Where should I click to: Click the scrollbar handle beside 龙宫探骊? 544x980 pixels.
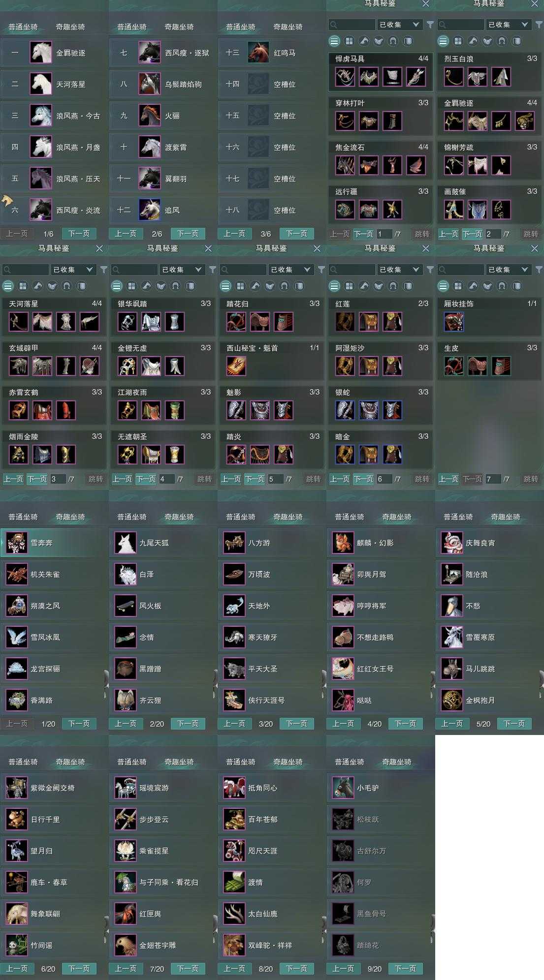coord(106,680)
